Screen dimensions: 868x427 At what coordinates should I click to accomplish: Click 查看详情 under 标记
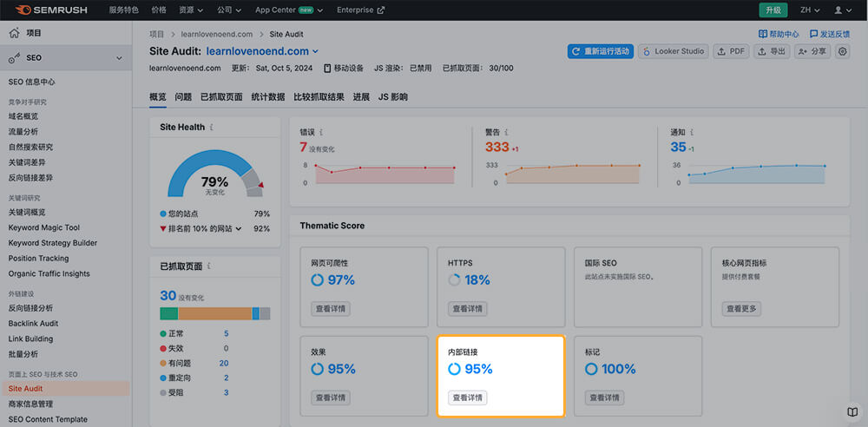click(604, 397)
